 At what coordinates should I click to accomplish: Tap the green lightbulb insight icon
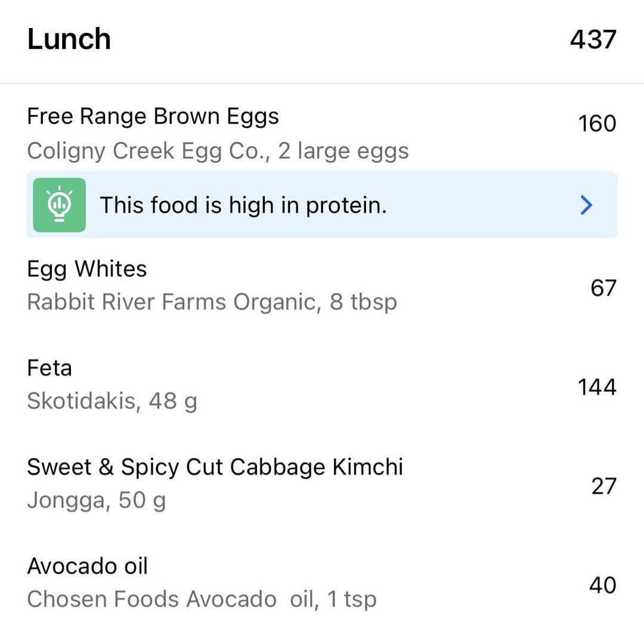point(59,205)
